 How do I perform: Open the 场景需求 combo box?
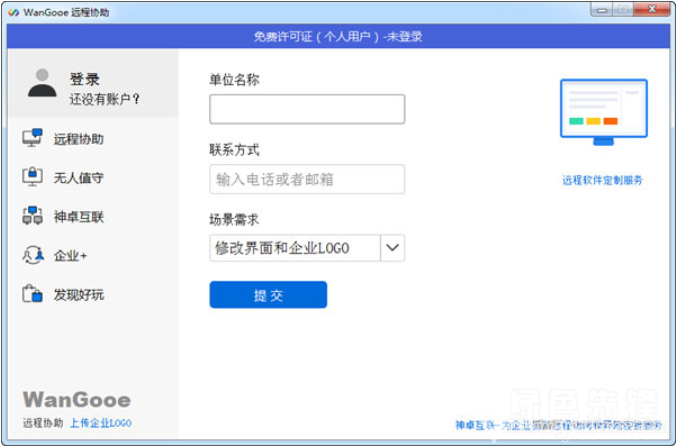307,248
